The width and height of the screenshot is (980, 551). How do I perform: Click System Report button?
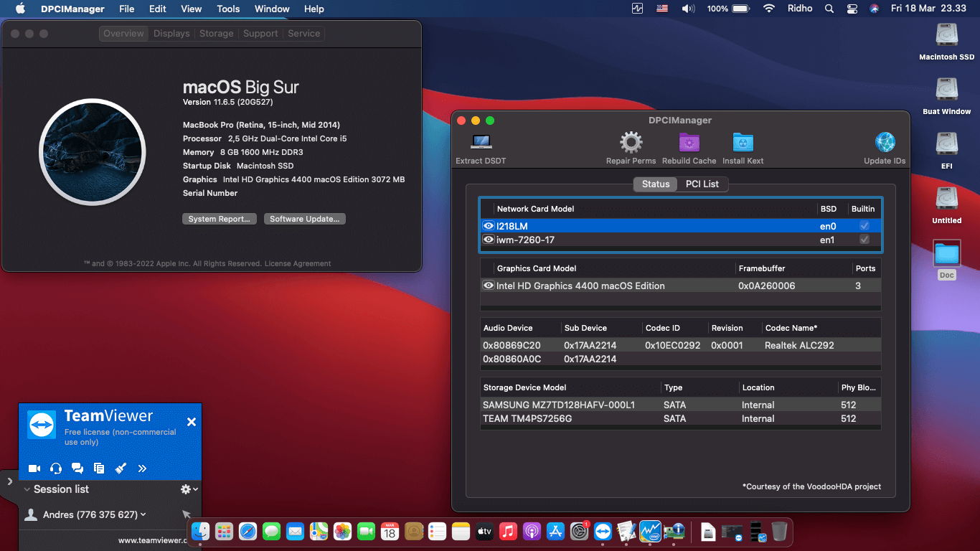[220, 219]
